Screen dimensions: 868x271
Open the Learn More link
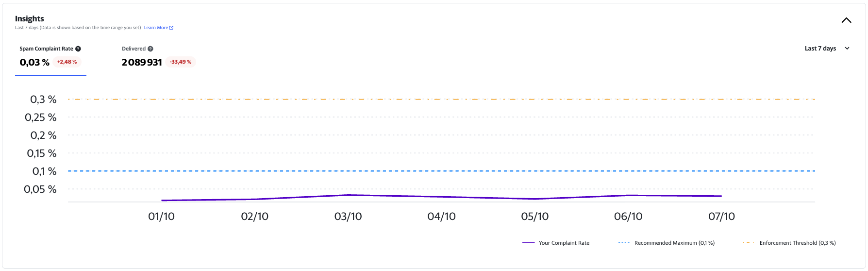(x=156, y=28)
